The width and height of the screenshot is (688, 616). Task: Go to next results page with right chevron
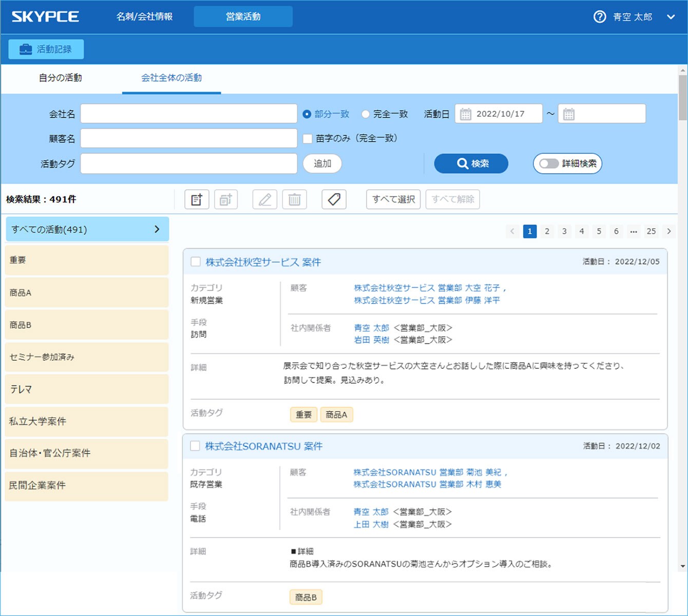669,231
